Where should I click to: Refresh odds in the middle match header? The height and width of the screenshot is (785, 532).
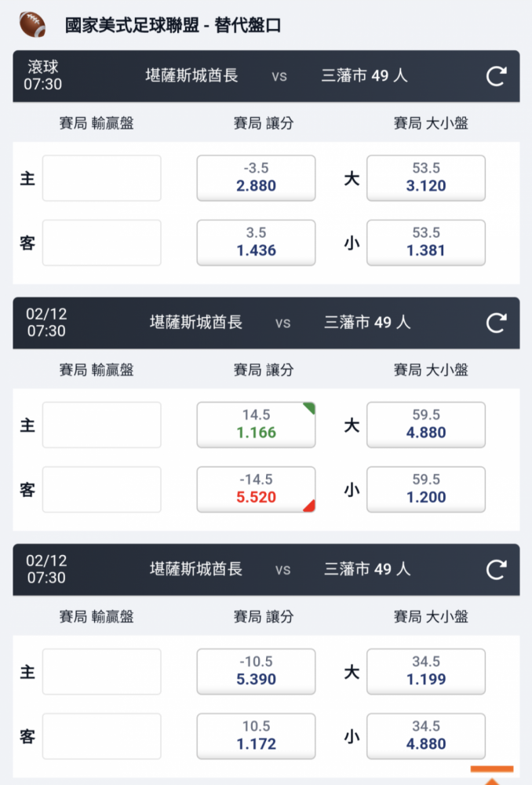click(496, 323)
